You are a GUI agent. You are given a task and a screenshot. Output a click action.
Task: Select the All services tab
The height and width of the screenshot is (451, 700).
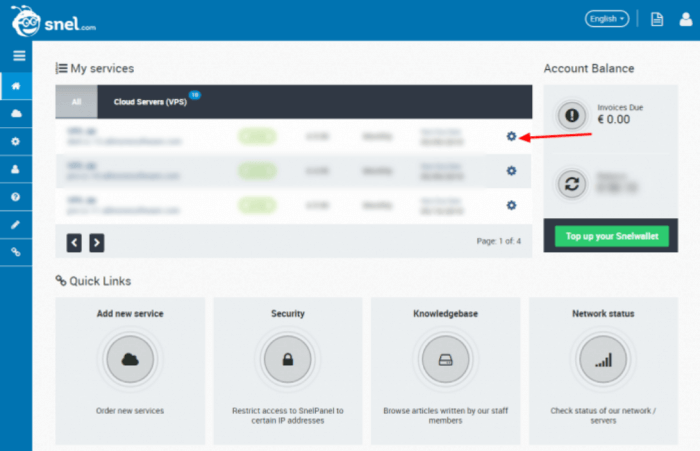pos(76,102)
